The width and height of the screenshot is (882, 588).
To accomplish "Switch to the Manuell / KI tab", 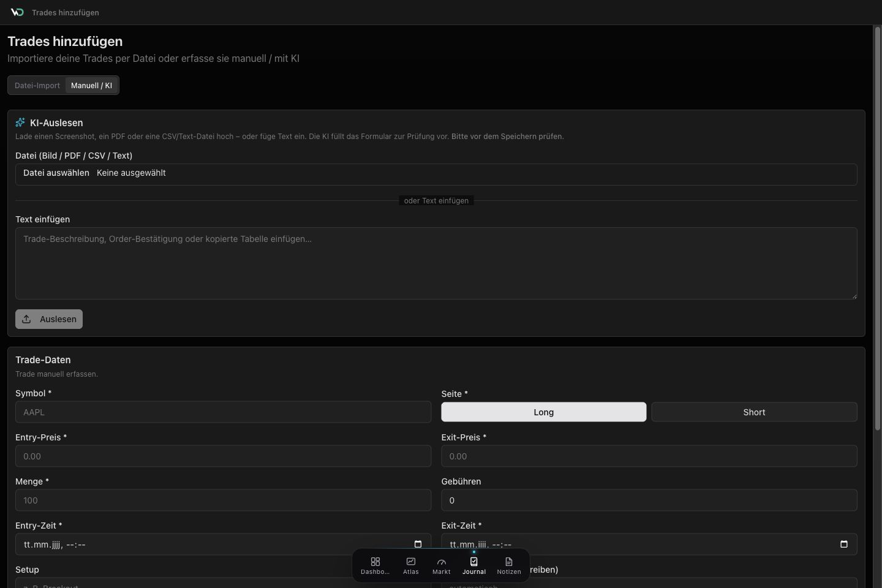I will (91, 85).
